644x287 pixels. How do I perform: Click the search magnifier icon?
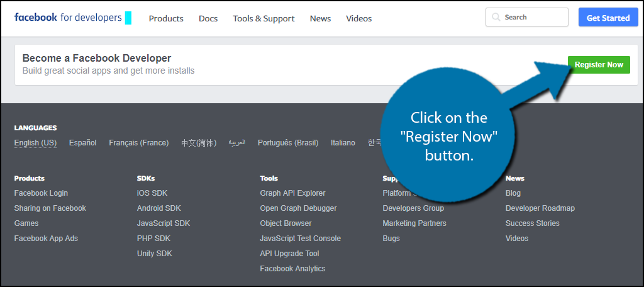496,17
